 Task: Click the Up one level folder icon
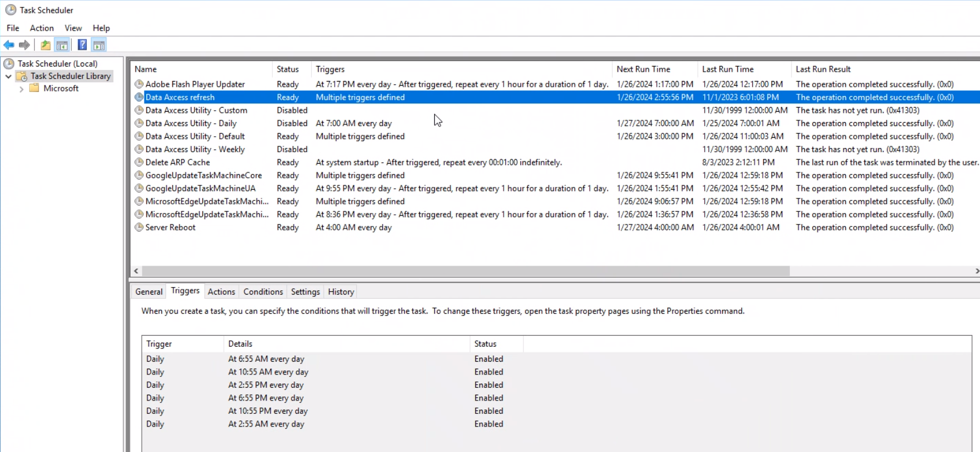(45, 45)
